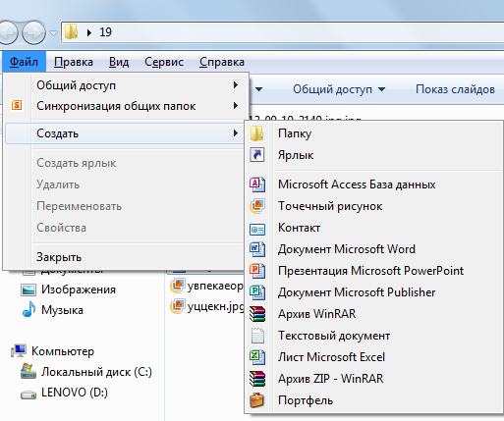This screenshot has width=504, height=421.
Task: Expand the address bar arrow before folder 19
Action: [x=88, y=32]
